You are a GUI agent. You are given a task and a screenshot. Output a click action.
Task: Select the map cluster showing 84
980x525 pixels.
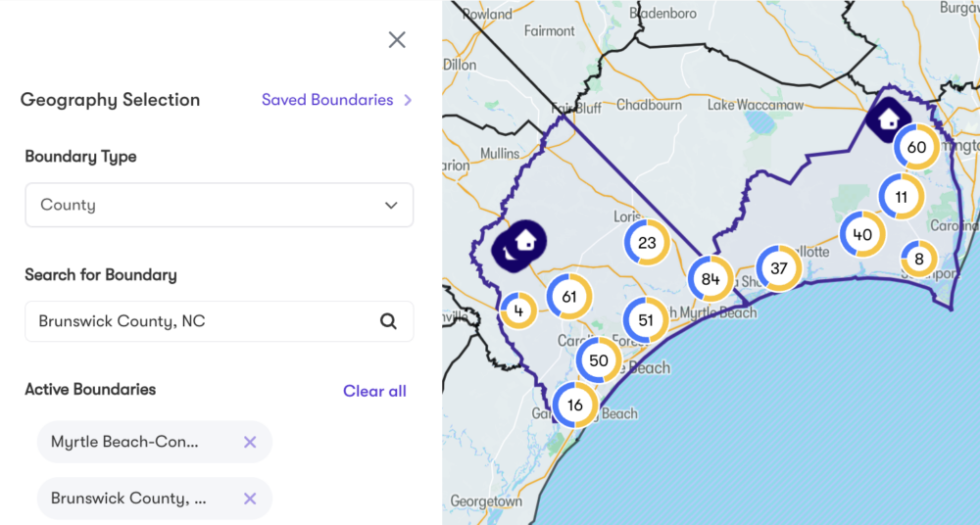710,280
